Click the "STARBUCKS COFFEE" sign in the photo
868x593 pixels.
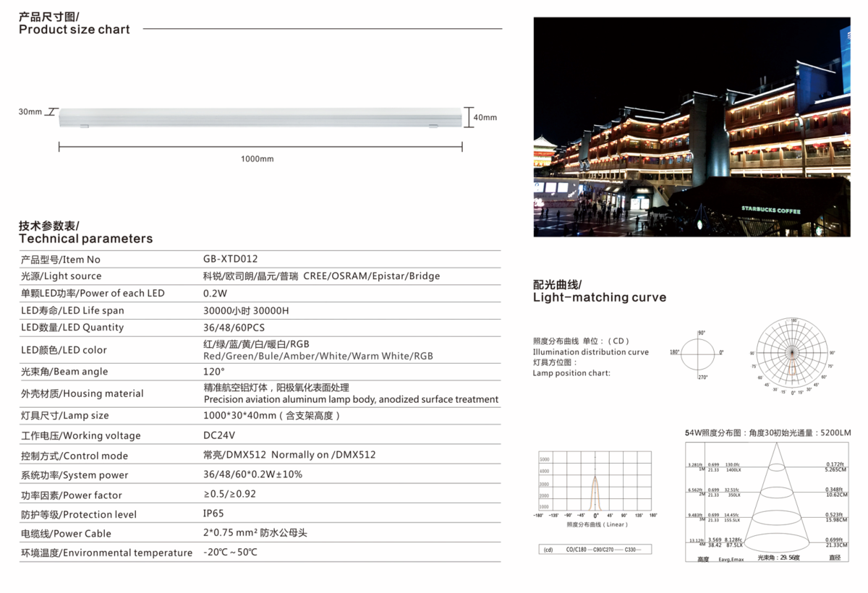(771, 210)
